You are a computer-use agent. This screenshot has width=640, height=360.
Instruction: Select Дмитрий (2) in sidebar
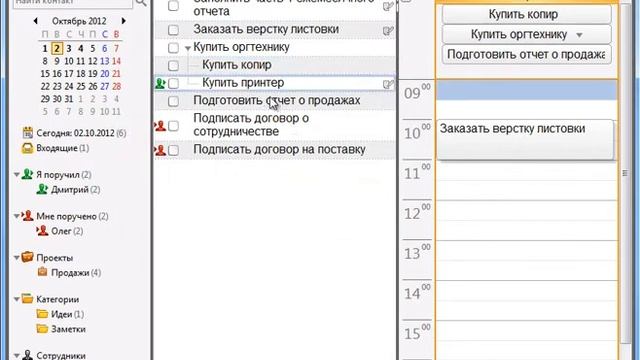[76, 189]
